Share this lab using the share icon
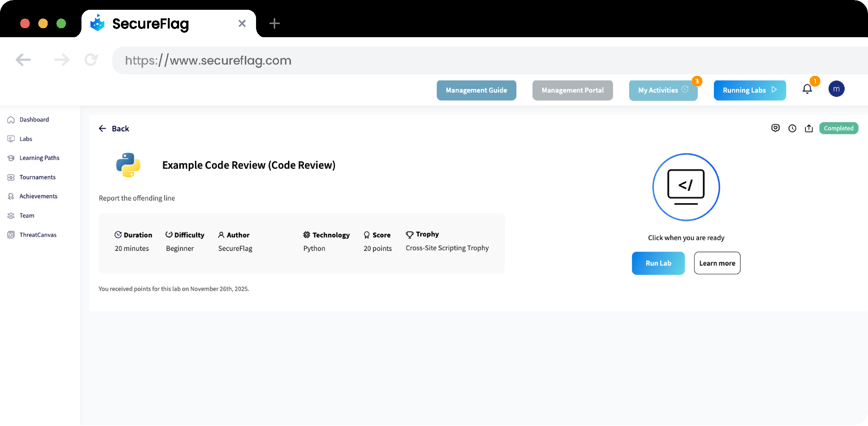The width and height of the screenshot is (868, 426). coord(809,128)
